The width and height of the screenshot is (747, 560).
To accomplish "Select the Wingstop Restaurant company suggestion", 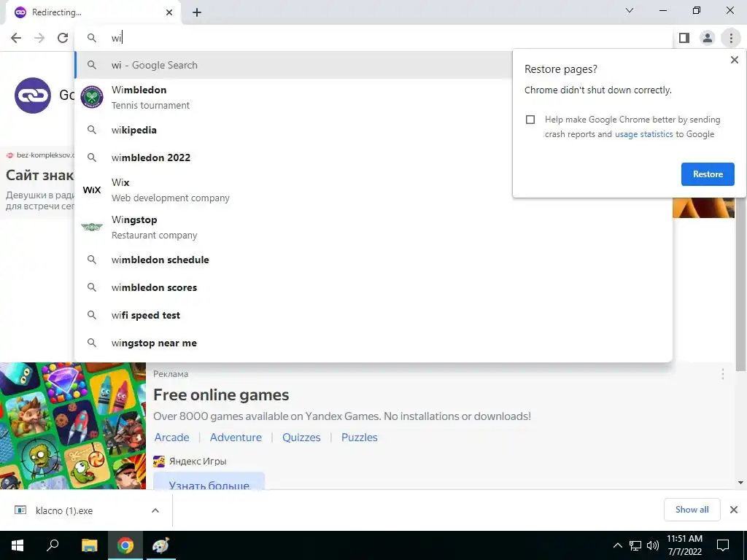I will pyautogui.click(x=373, y=227).
